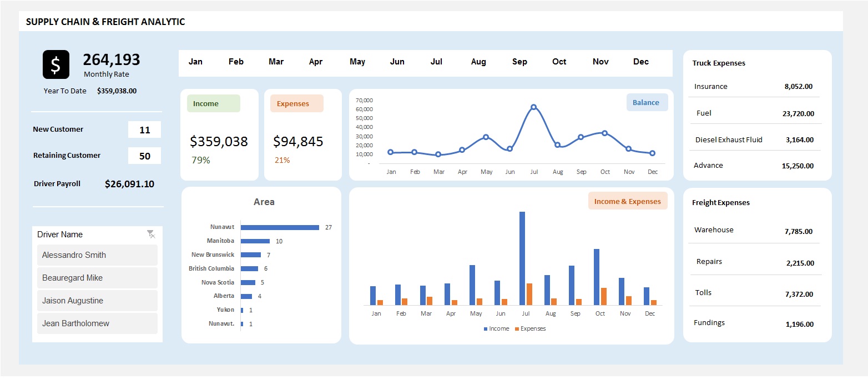Click the Advance 15,250.00 amount
The width and height of the screenshot is (868, 379).
(x=798, y=166)
